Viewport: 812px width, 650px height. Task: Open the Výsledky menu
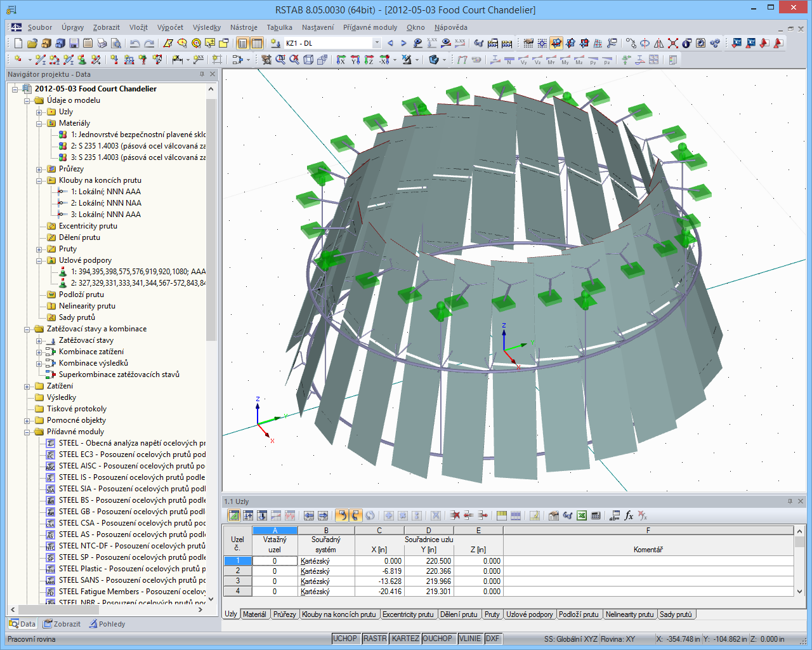coord(207,27)
